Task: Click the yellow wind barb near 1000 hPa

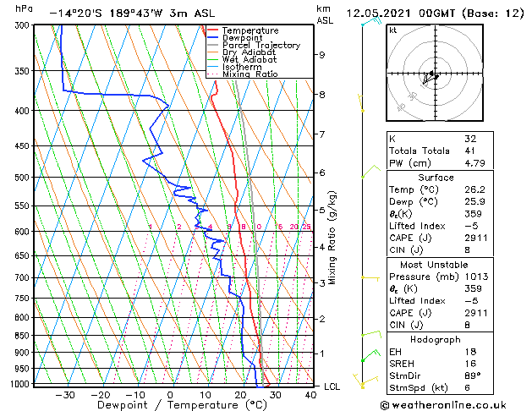Action: (x=363, y=384)
